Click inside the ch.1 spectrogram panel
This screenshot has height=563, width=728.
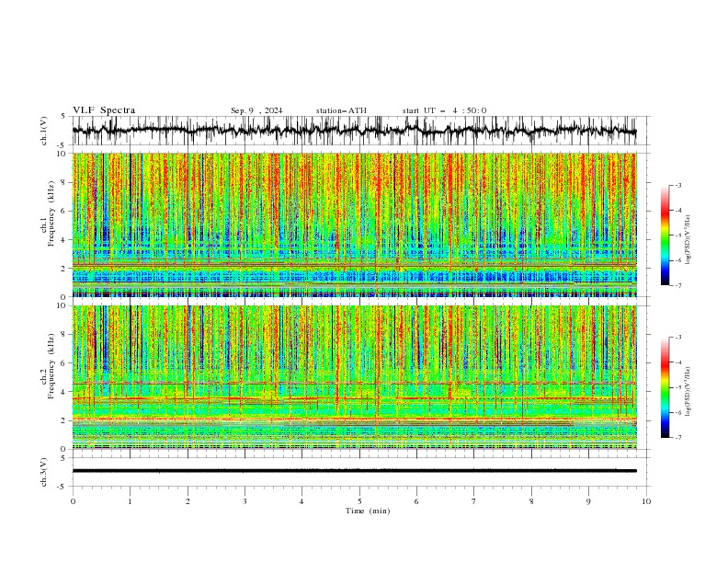(354, 224)
